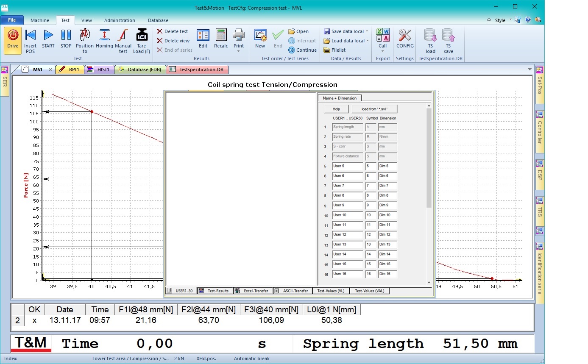Image resolution: width=588 pixels, height=364 pixels.
Task: Click the Position to icon
Action: tap(85, 36)
